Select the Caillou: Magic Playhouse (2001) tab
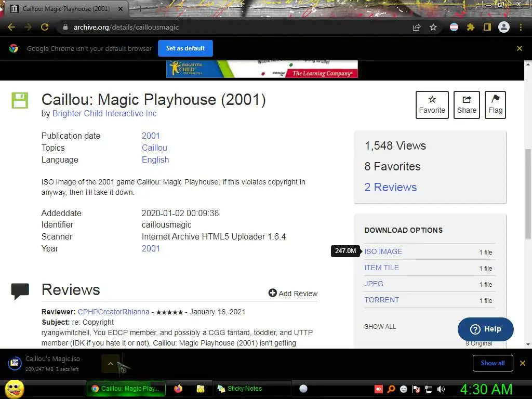The width and height of the screenshot is (532, 399). coord(66,9)
